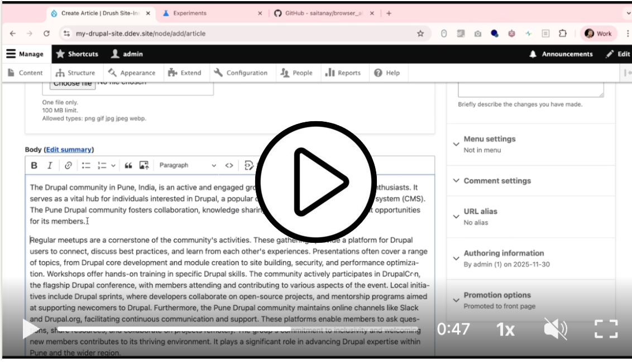This screenshot has height=364, width=632.
Task: Open the numbered list style arrow
Action: tap(113, 165)
